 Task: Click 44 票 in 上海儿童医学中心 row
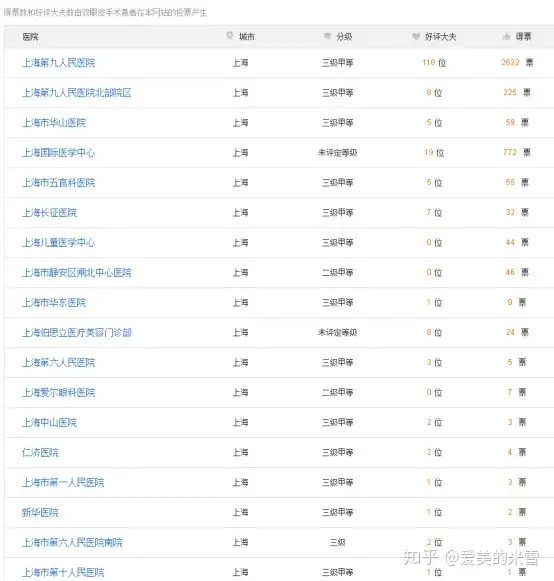tap(517, 242)
